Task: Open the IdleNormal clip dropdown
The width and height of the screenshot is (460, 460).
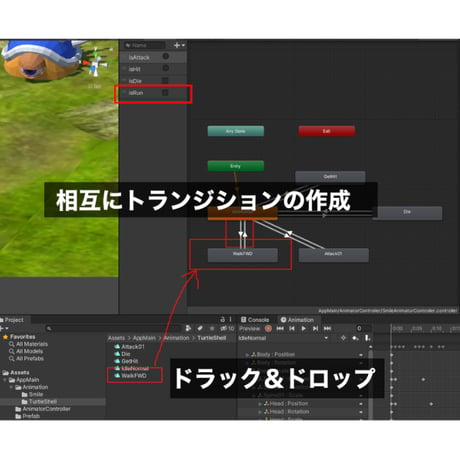Action: point(283,338)
